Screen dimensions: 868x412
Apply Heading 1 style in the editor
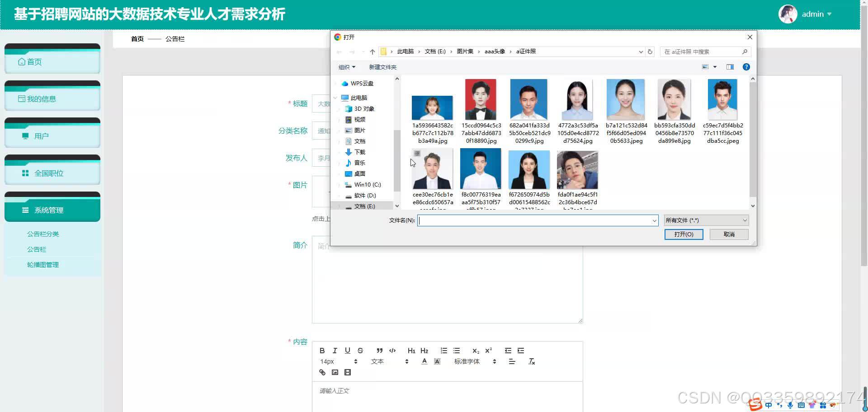pos(411,350)
